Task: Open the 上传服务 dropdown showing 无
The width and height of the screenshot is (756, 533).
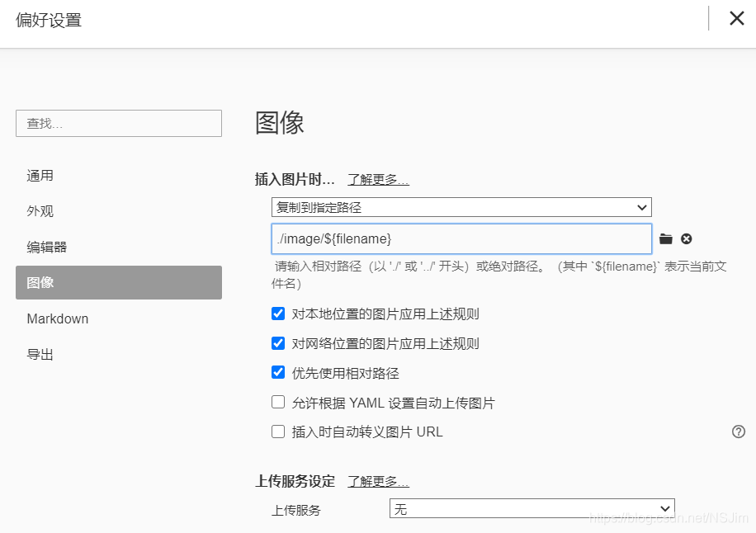Action: coord(532,508)
